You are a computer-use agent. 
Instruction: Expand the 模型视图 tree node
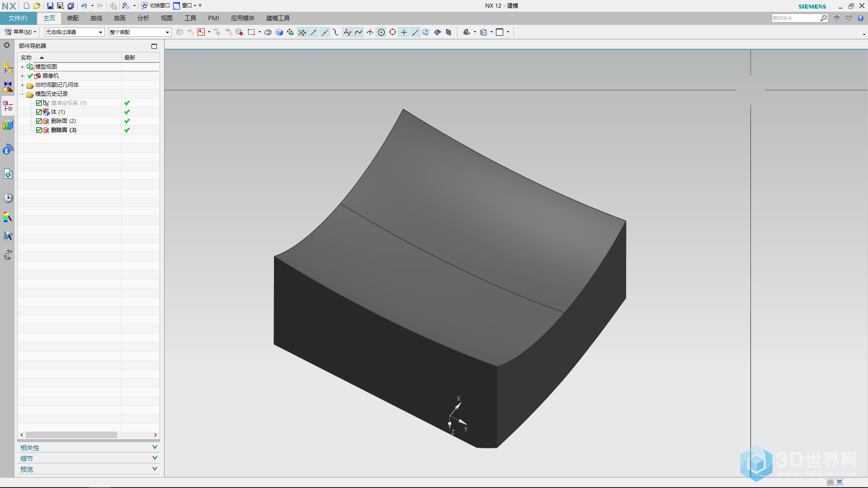[x=22, y=67]
